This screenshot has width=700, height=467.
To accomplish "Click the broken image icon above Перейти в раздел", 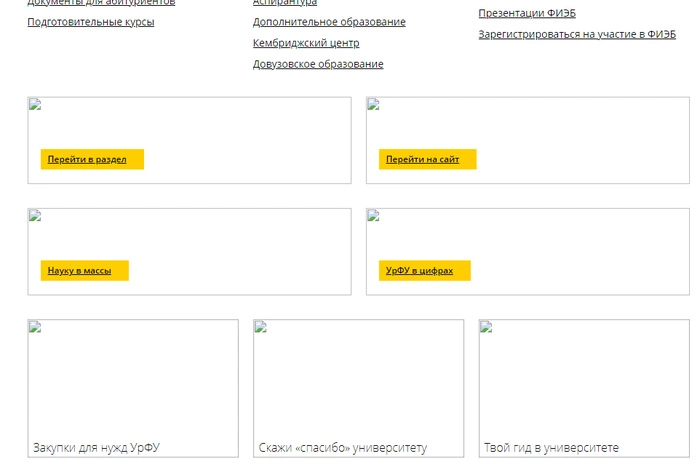I will (35, 105).
